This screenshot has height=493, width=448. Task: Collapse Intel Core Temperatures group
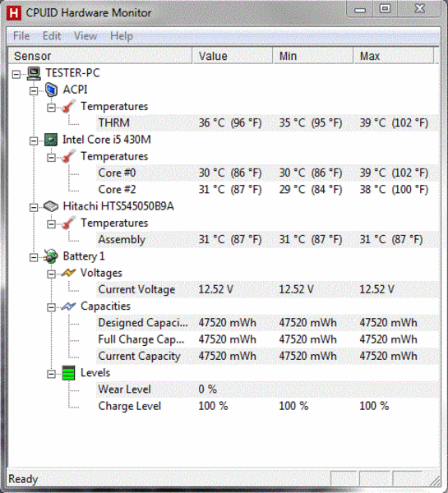[51, 158]
